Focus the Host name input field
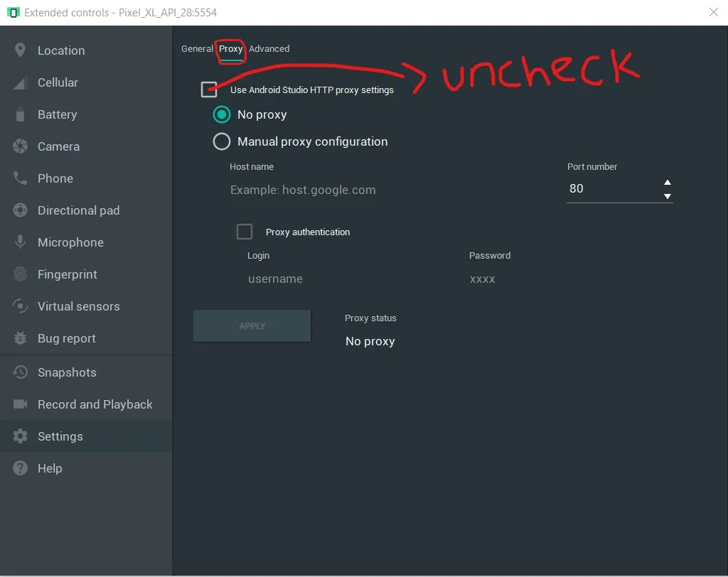This screenshot has width=728, height=577. 390,190
